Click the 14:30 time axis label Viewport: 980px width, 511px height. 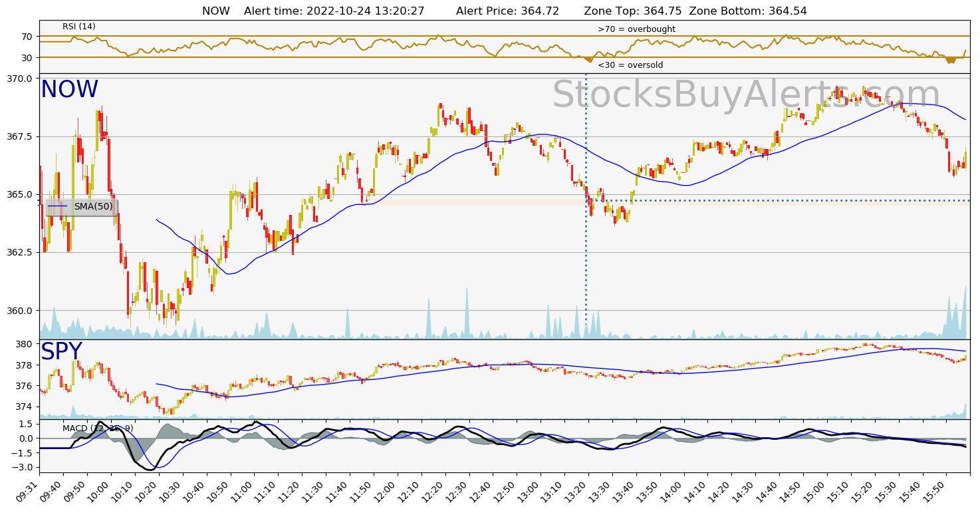(742, 492)
